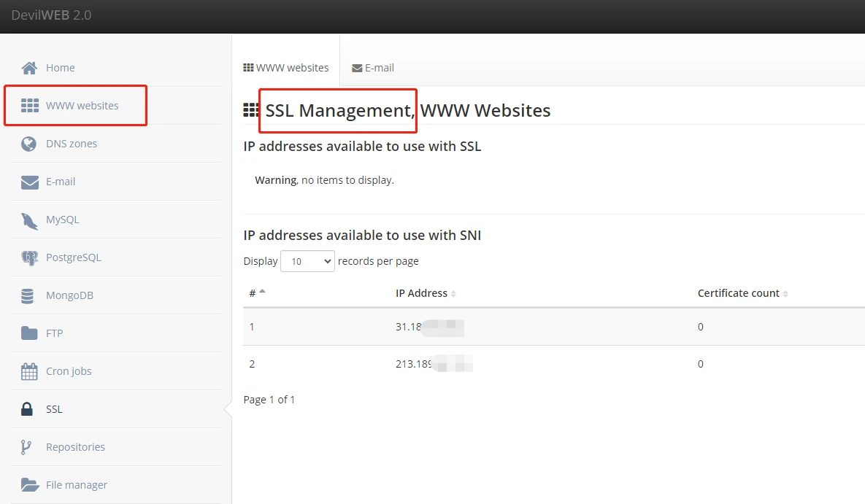
Task: Click the Repositories branch icon
Action: [x=27, y=447]
